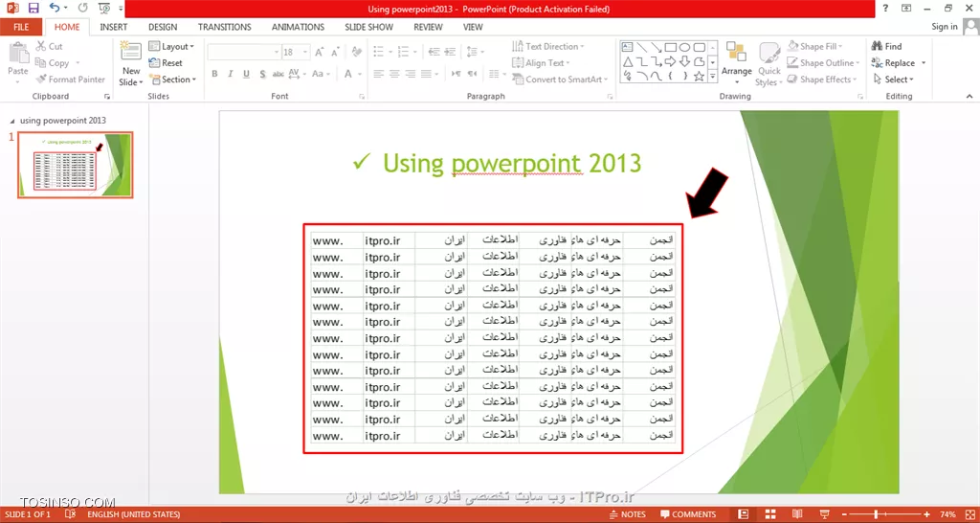This screenshot has height=523, width=980.
Task: Open Align Text dropdown
Action: click(541, 62)
